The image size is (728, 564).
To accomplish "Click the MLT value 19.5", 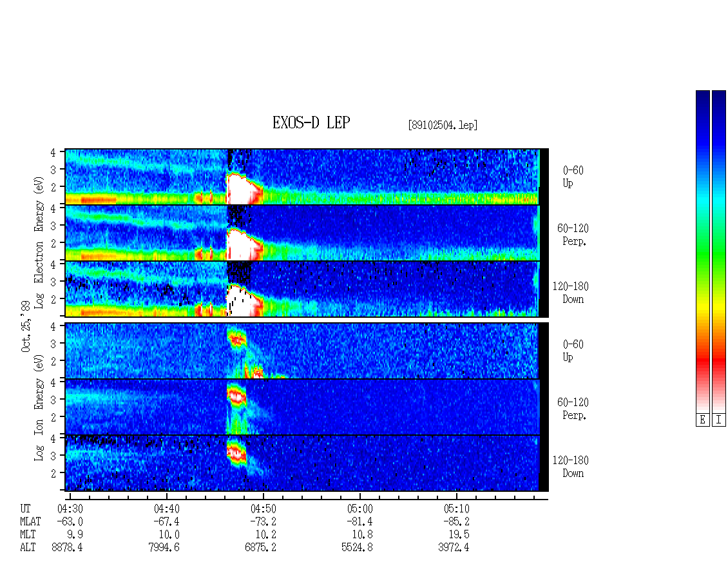I will point(459,535).
